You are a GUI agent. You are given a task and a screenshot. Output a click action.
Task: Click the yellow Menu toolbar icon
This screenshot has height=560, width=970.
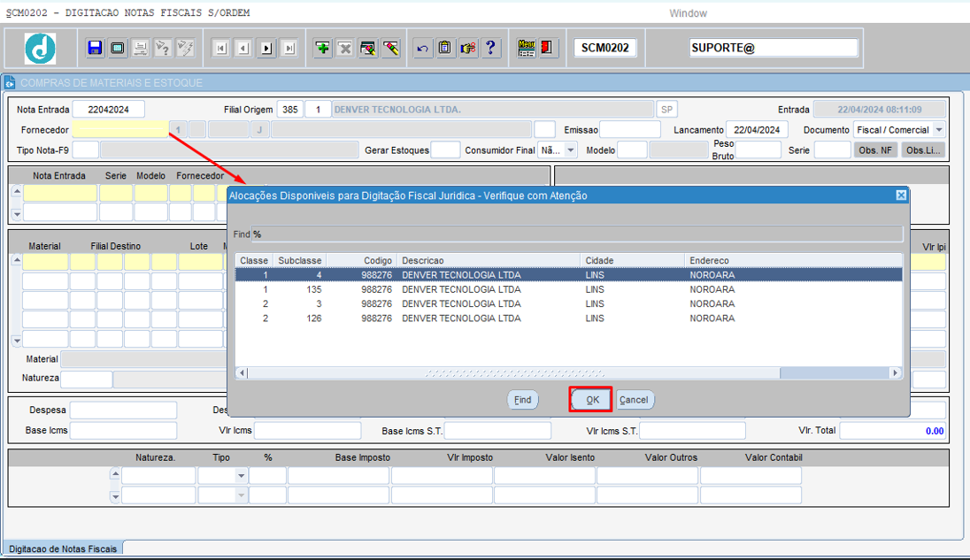[x=527, y=48]
